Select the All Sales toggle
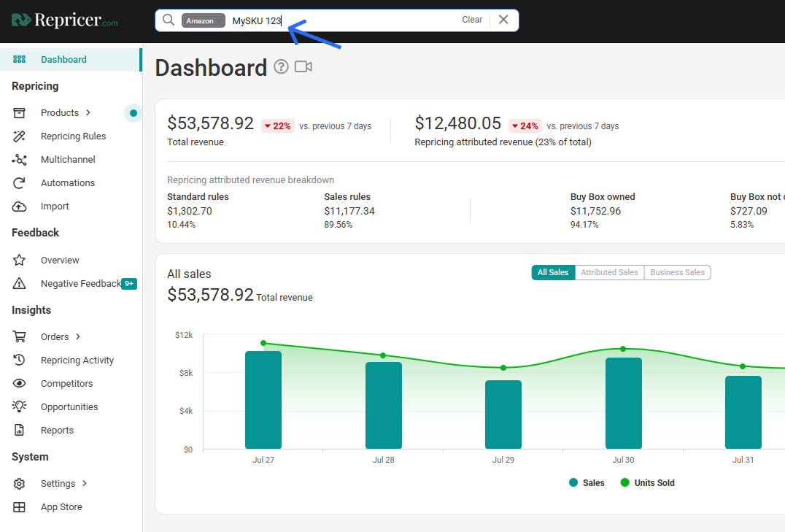 553,272
